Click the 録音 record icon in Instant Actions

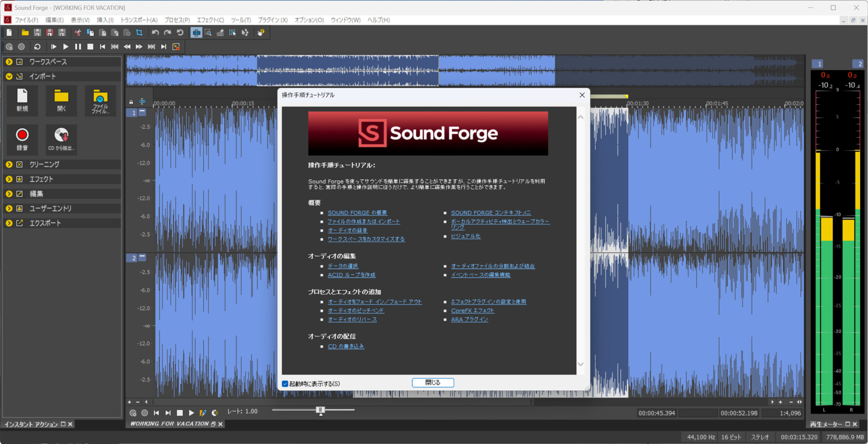[x=22, y=140]
